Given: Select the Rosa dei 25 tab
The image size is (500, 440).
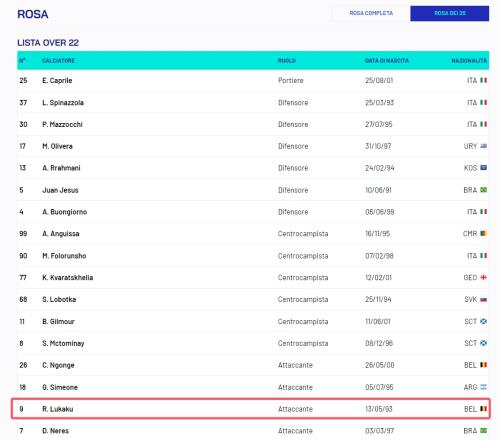Looking at the screenshot, I should click(450, 13).
